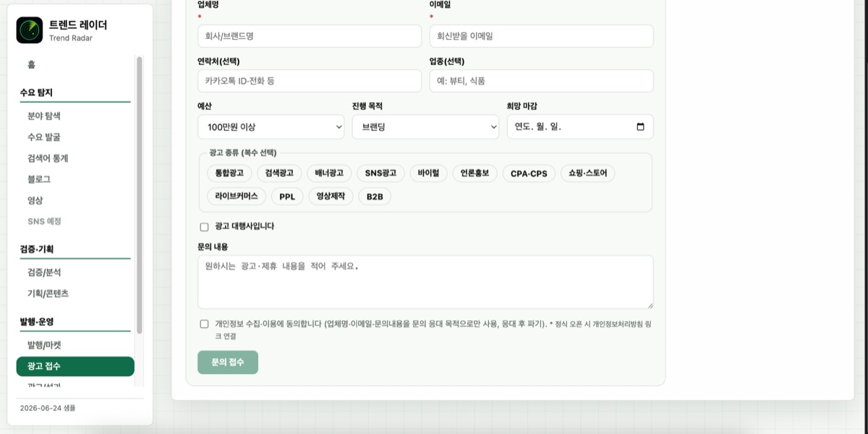Screen dimensions: 868x434
Task: Click the 수요 탐지 section heading
Action: click(36, 93)
